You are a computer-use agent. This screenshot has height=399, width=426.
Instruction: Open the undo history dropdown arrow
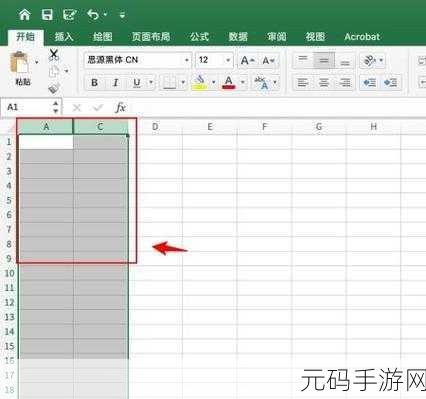[105, 14]
